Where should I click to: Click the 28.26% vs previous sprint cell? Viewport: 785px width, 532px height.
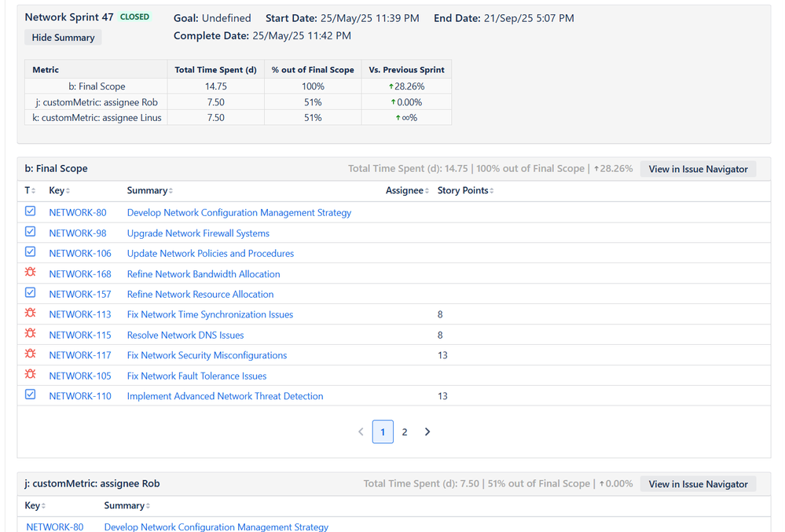point(406,86)
